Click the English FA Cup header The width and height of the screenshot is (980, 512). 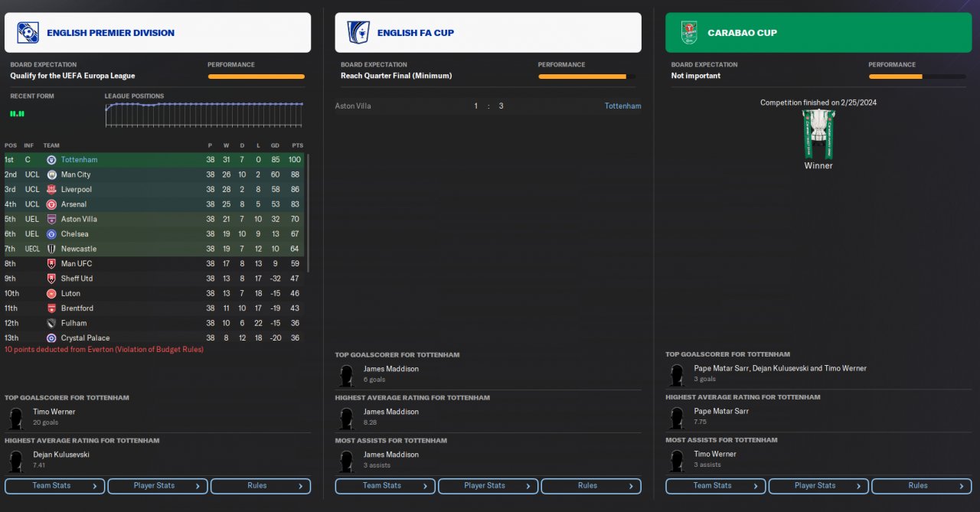(x=488, y=32)
